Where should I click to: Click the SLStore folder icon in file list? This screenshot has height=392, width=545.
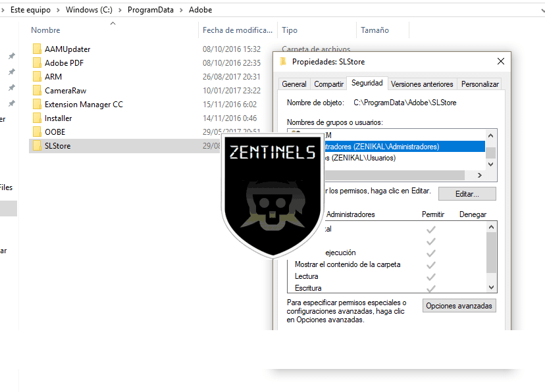tap(37, 146)
